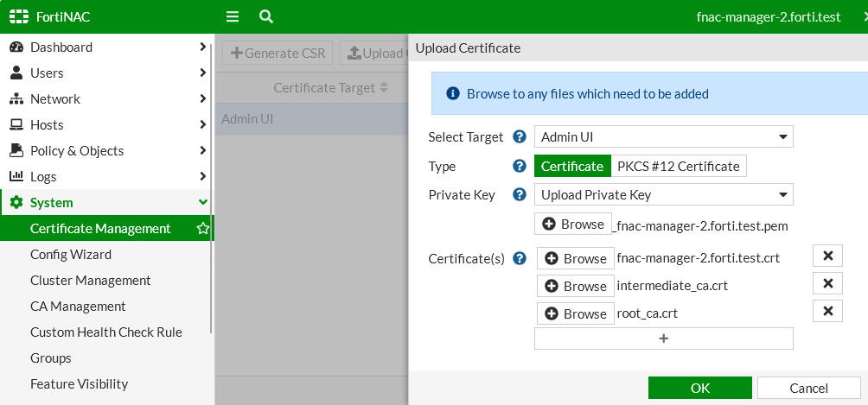Click the Logs chart icon
Viewport: 868px width, 405px height.
tap(16, 176)
